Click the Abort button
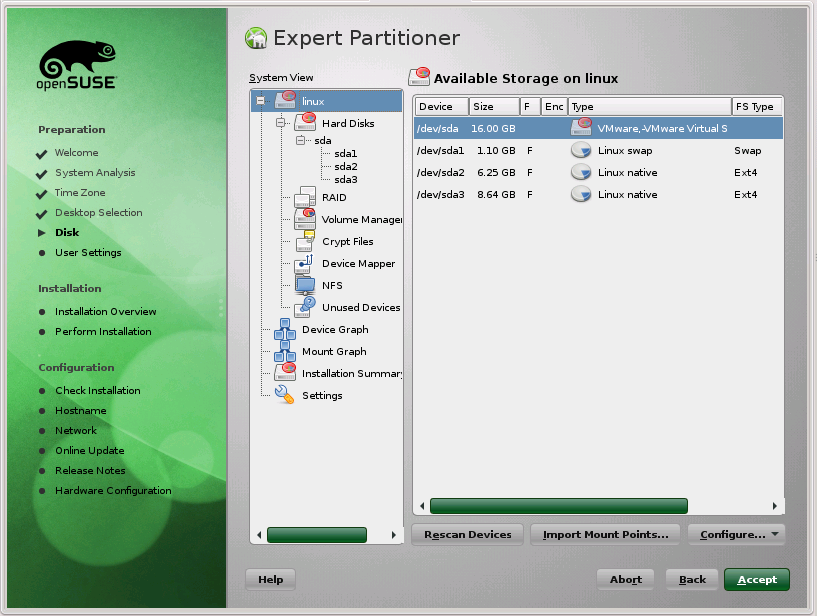This screenshot has width=817, height=616. [625, 579]
